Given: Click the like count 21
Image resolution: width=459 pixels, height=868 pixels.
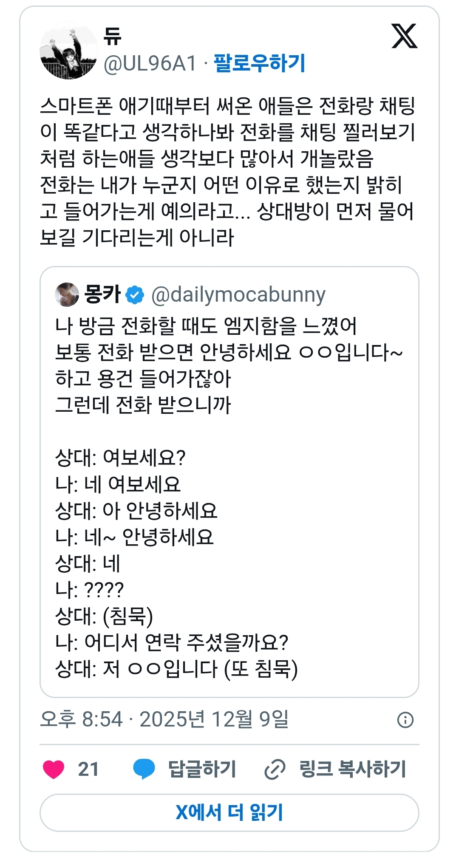Looking at the screenshot, I should (88, 769).
